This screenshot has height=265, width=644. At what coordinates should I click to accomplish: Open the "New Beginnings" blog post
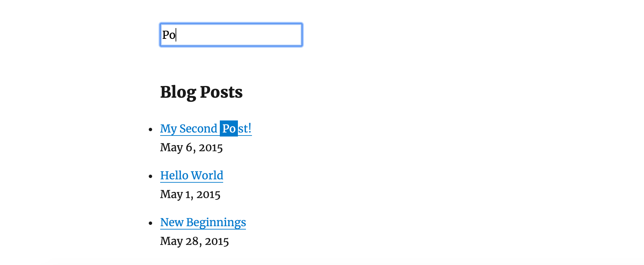203,223
